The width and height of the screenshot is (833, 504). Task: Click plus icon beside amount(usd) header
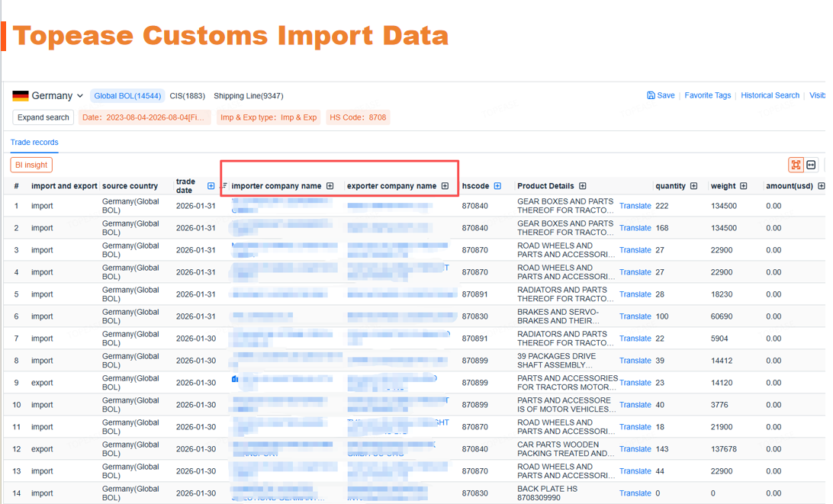point(822,186)
